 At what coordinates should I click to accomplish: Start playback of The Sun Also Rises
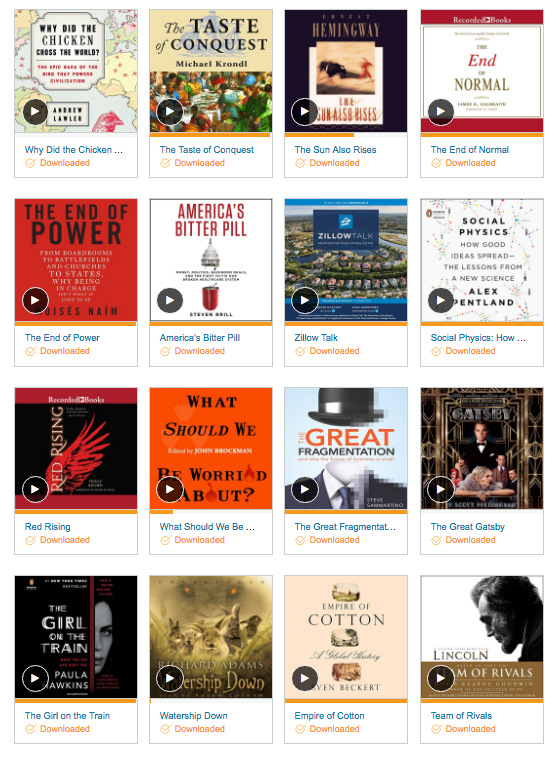[x=304, y=111]
